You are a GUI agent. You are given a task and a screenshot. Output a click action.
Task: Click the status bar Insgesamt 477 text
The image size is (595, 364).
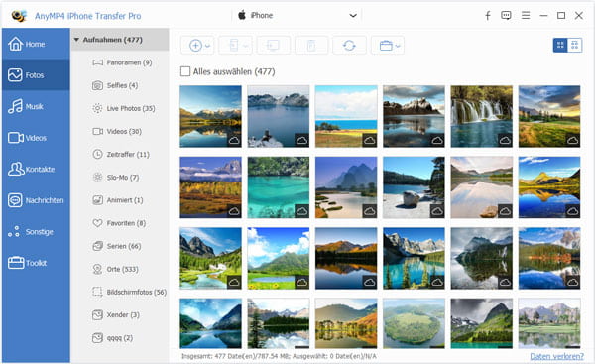(x=279, y=356)
